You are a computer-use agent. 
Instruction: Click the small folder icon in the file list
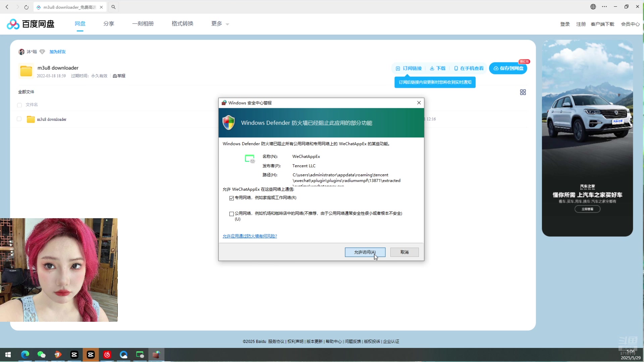tap(31, 119)
